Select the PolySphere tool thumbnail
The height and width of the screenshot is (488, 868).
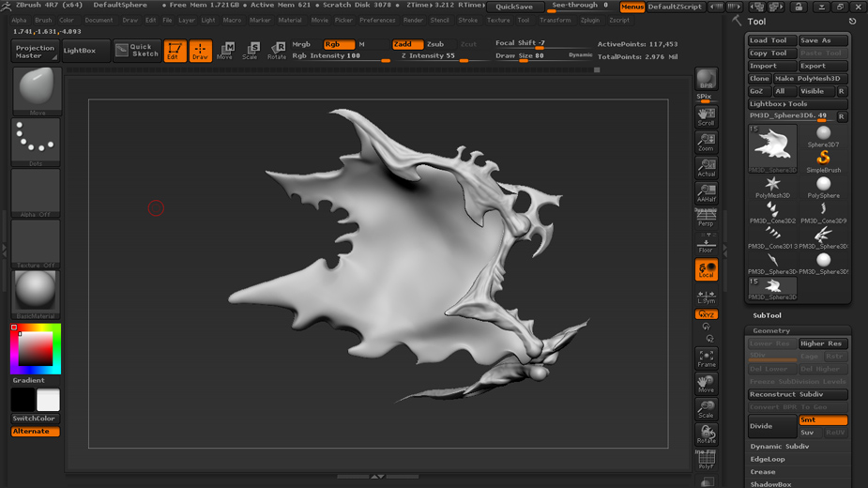pos(823,185)
